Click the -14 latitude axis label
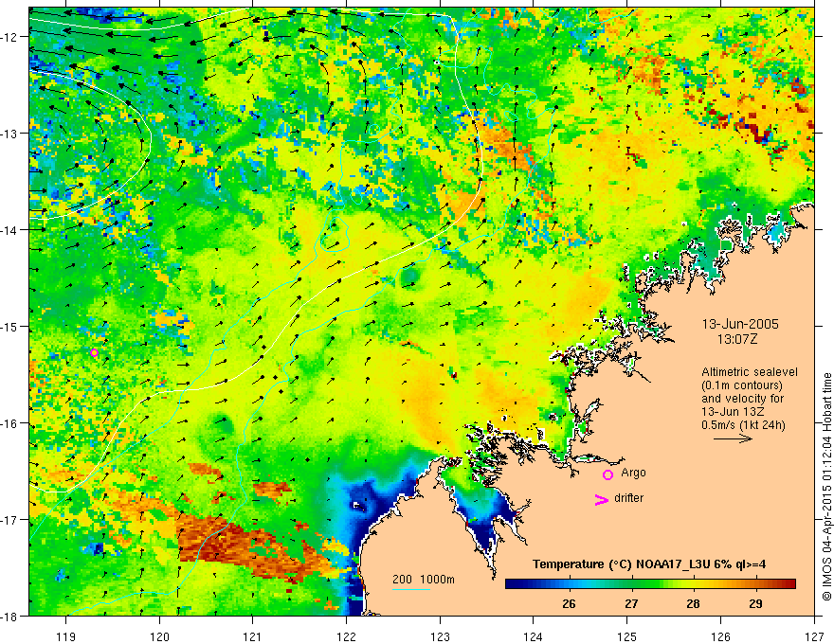 tap(11, 230)
